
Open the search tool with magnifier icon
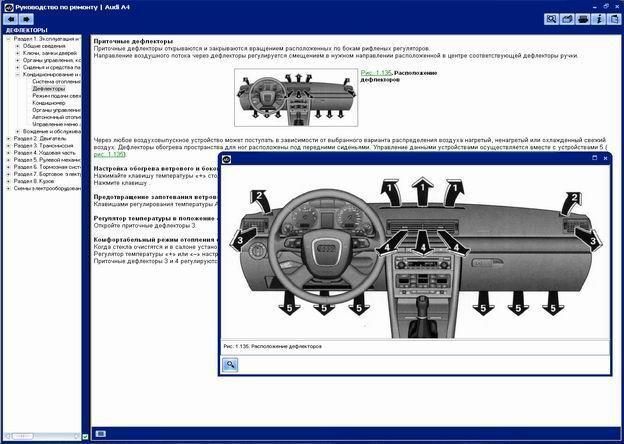pos(551,19)
